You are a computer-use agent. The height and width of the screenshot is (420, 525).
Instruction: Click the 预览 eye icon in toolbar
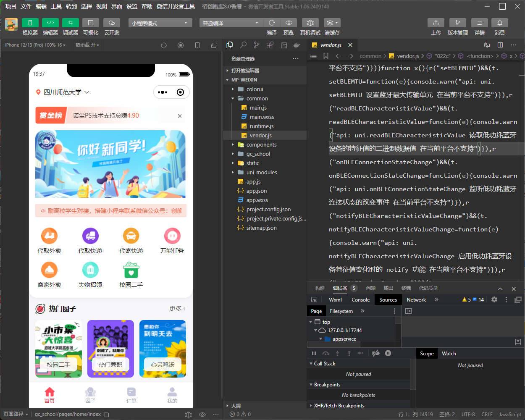[x=289, y=23]
